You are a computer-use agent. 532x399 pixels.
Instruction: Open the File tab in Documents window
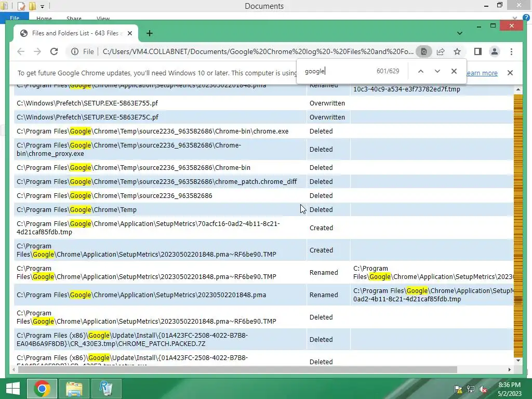(14, 18)
